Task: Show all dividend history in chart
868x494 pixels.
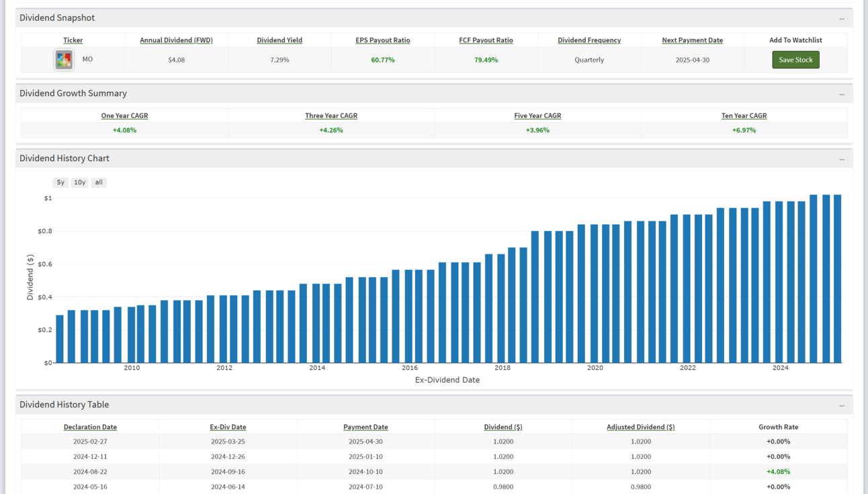Action: (x=99, y=183)
